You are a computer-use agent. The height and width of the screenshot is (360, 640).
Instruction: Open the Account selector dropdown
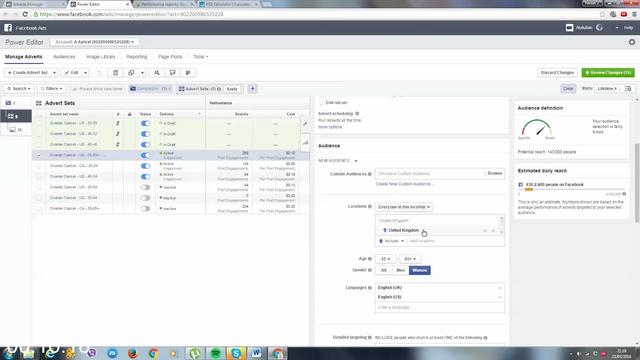[x=95, y=42]
